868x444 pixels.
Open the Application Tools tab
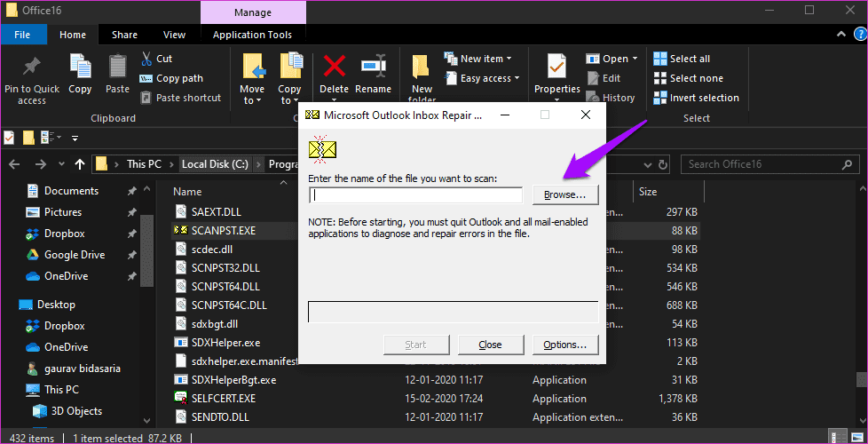coord(252,35)
